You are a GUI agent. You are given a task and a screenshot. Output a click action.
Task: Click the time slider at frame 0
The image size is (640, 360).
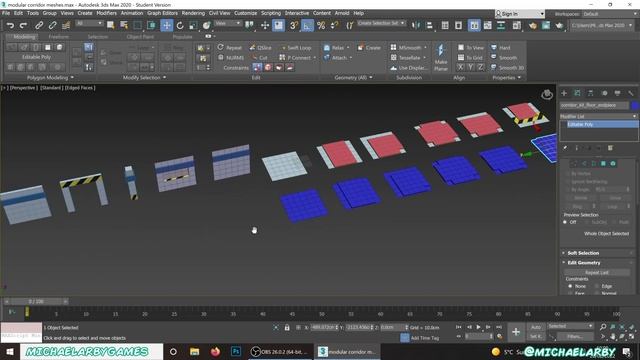click(36, 302)
